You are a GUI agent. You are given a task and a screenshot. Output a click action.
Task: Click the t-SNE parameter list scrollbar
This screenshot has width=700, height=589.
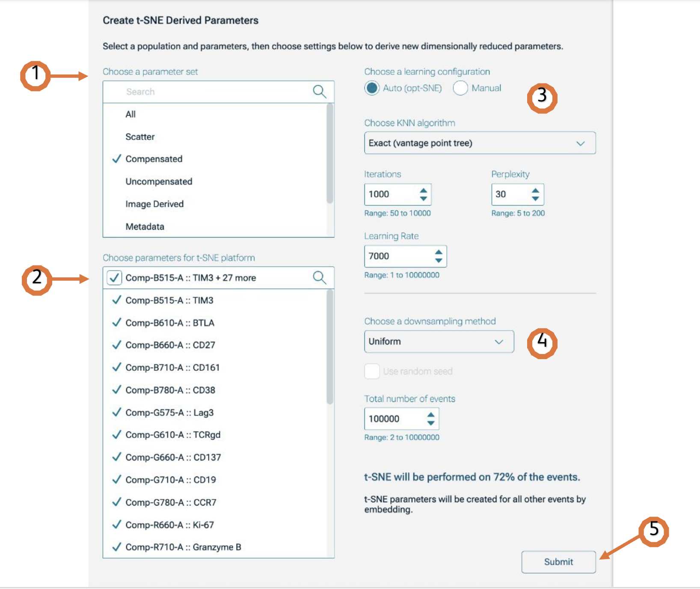329,347
